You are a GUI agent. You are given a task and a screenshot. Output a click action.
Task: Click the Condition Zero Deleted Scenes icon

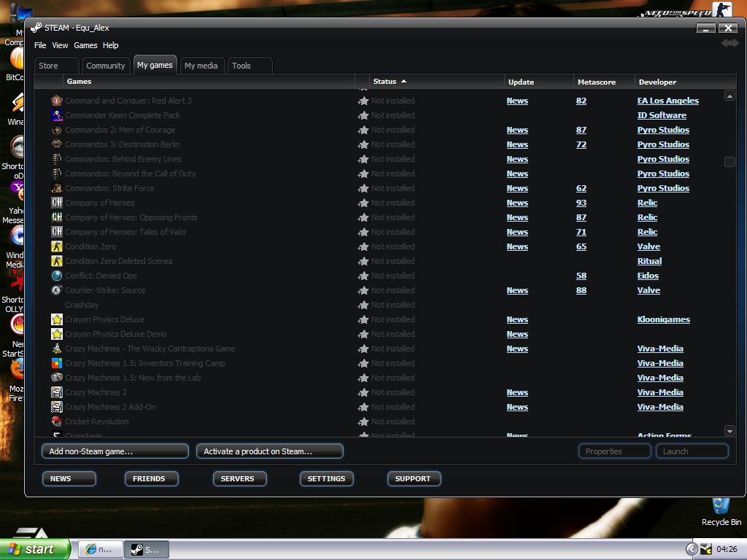[57, 261]
